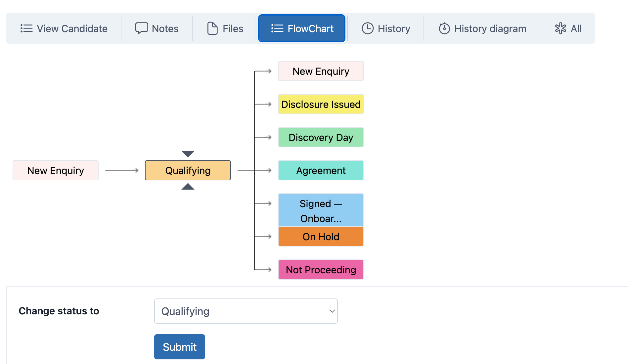Click the document Files icon

(x=212, y=28)
